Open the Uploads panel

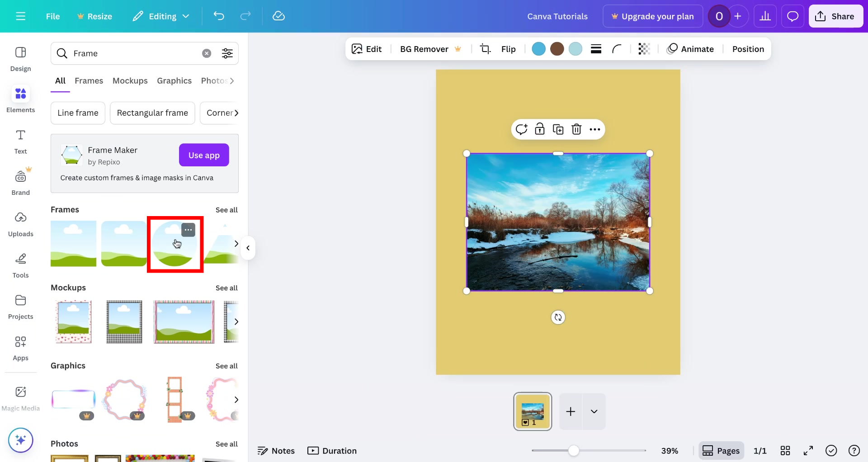coord(20,224)
